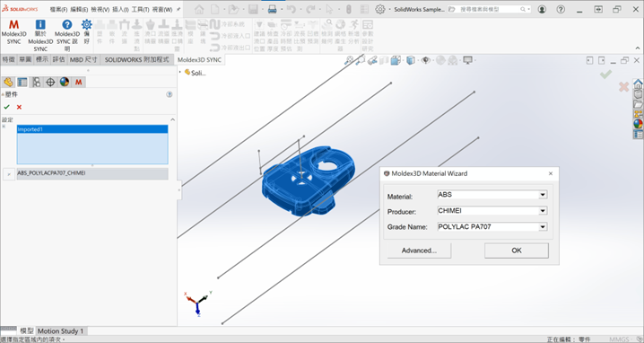Open Display Style cube in view toolbar
This screenshot has width=644, height=343.
(x=410, y=60)
